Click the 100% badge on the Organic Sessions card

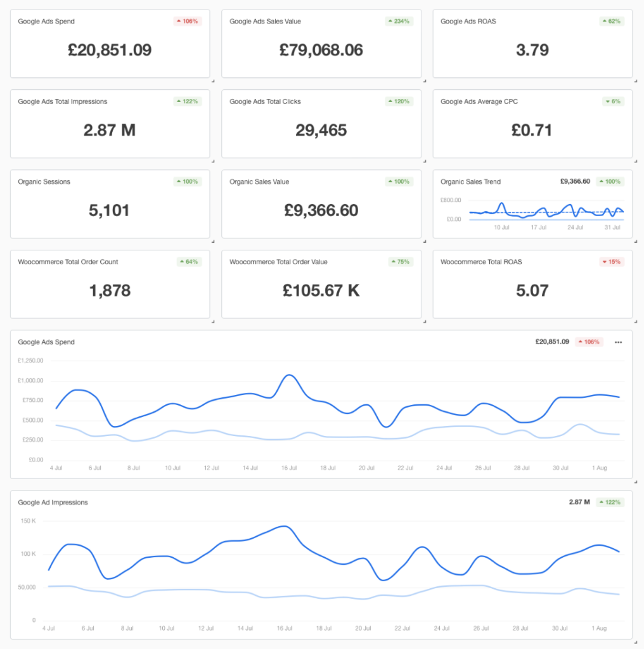(x=188, y=181)
